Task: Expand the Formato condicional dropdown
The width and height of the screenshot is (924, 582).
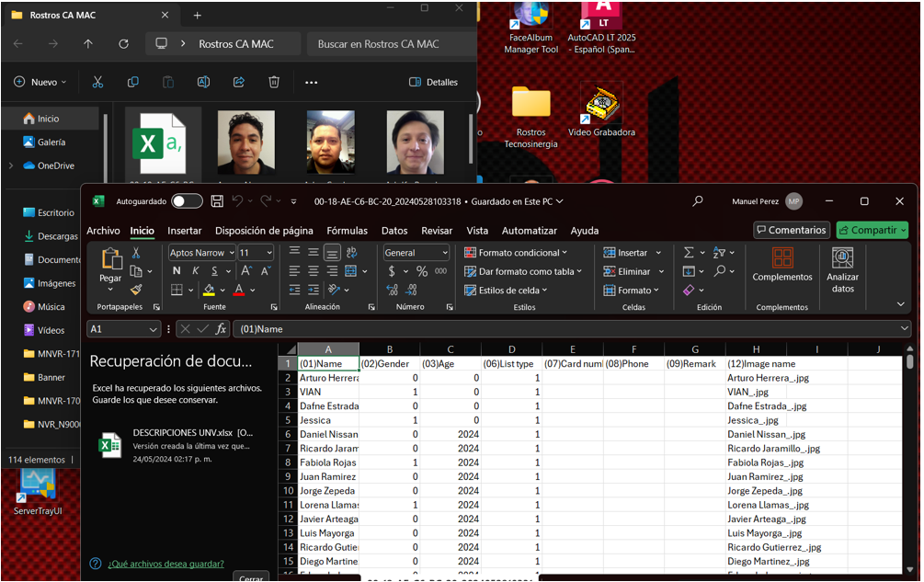Action: tap(516, 253)
